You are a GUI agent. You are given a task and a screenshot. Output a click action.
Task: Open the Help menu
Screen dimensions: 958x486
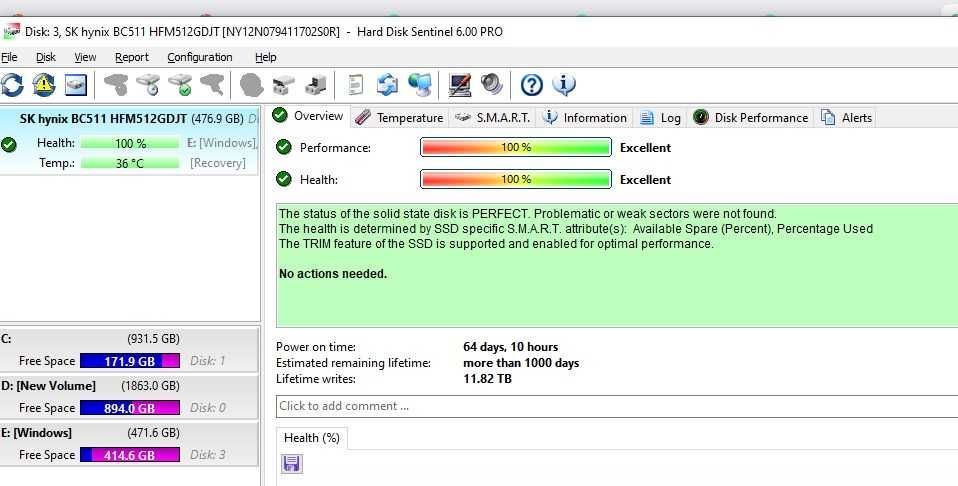[266, 57]
